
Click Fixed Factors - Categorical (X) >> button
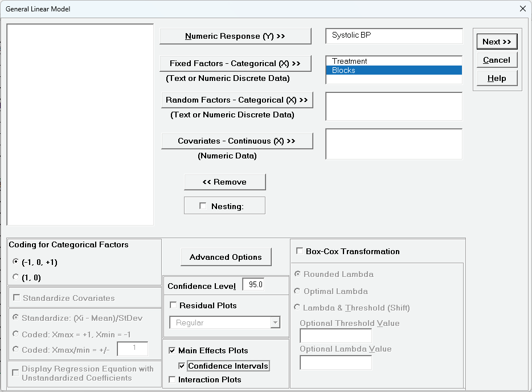coord(235,64)
